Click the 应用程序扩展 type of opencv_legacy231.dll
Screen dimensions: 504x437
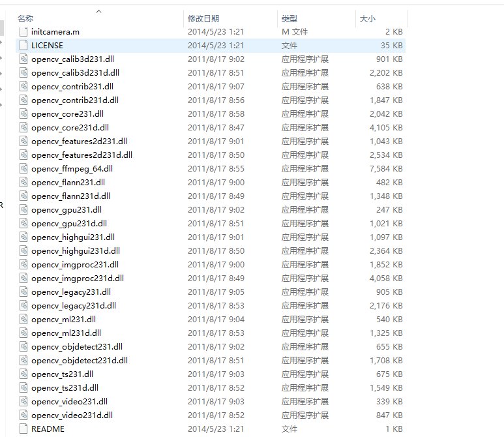(304, 292)
